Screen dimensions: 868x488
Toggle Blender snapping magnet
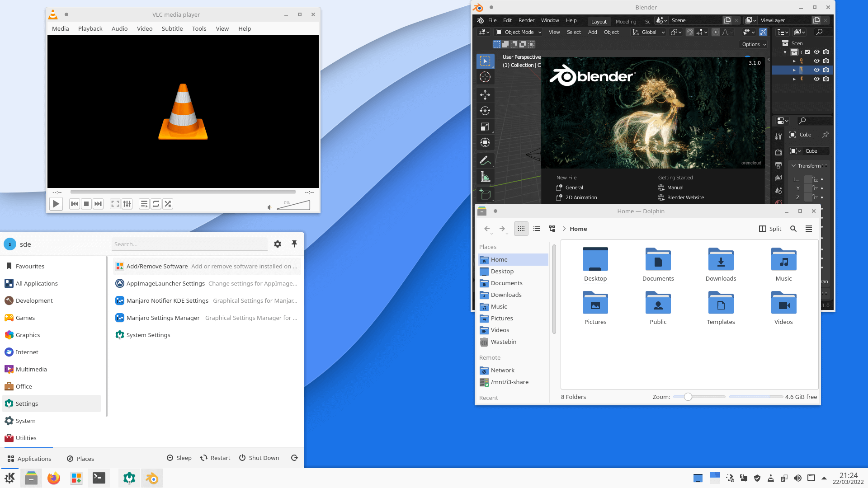(x=690, y=32)
